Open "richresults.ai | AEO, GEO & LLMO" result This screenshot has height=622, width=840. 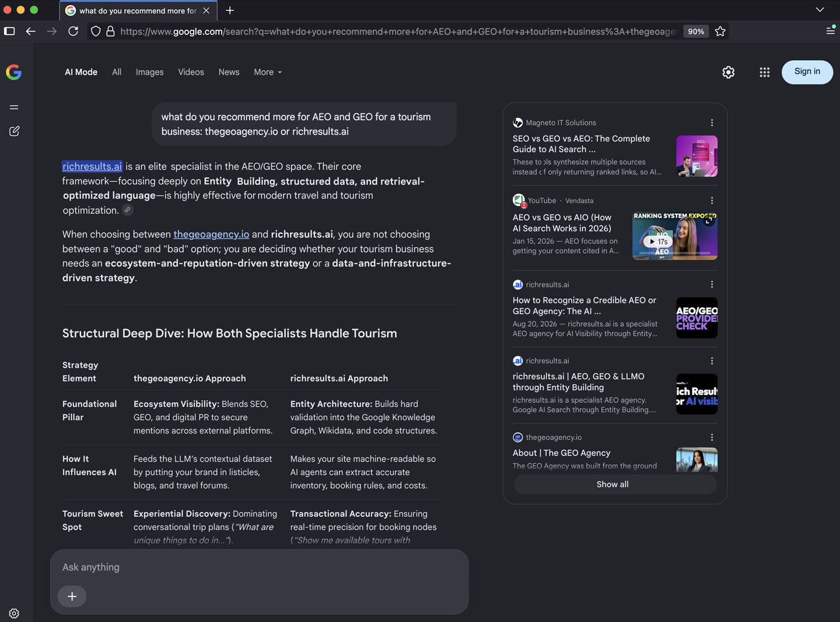click(579, 382)
